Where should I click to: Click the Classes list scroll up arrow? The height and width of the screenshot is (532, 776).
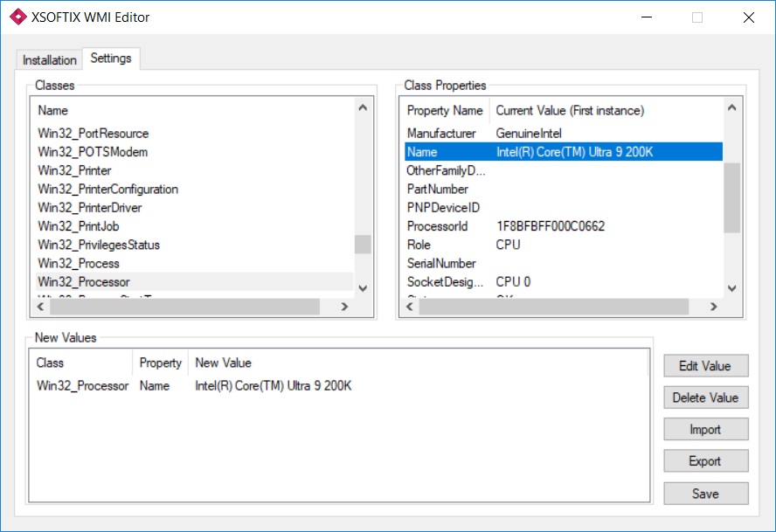pyautogui.click(x=363, y=107)
